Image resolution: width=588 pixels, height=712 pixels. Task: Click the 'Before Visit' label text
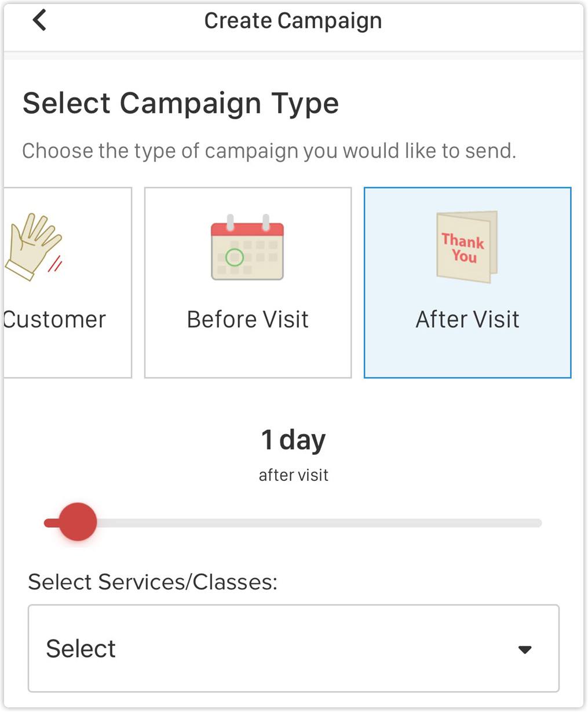point(248,319)
